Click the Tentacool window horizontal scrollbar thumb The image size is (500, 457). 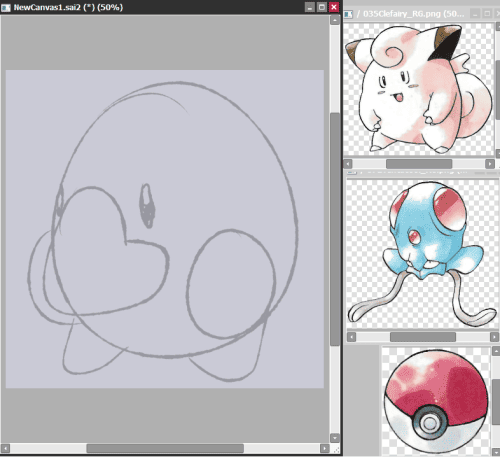click(x=423, y=337)
